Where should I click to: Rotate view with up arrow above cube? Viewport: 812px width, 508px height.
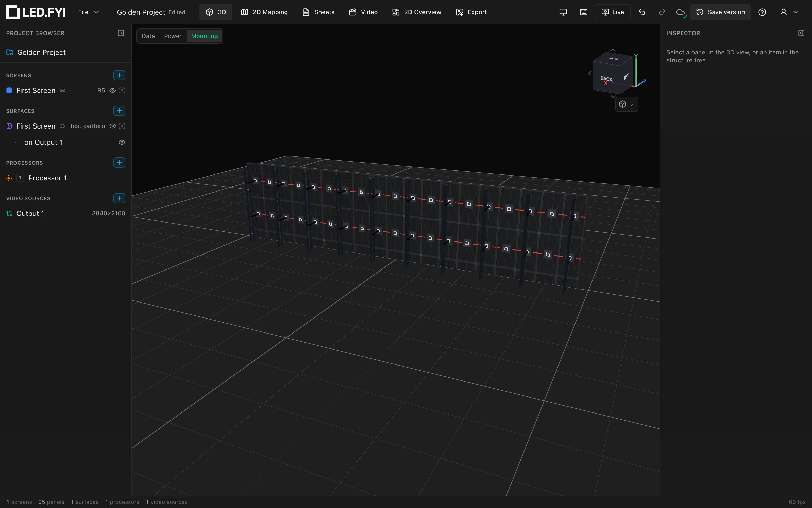[x=613, y=50]
